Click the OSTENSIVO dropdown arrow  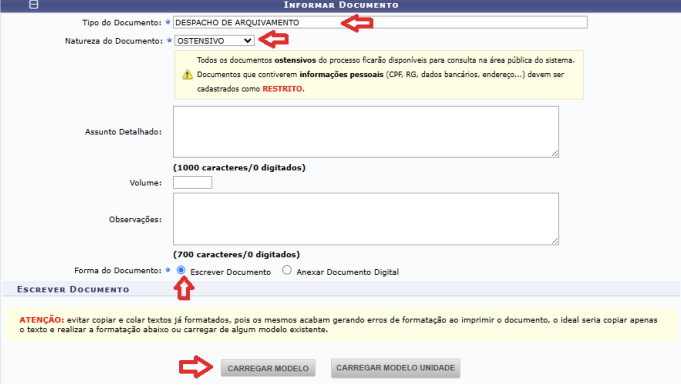click(248, 41)
